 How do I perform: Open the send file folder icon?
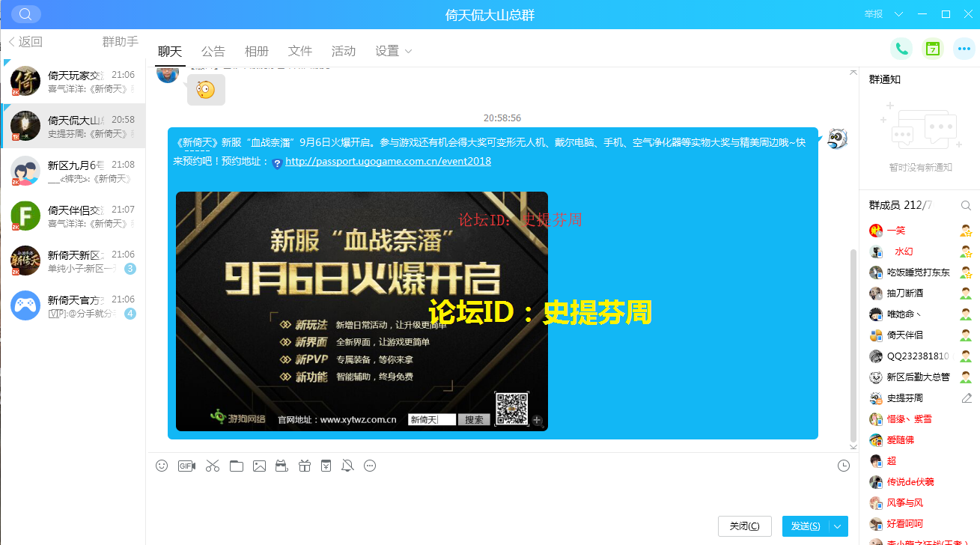click(237, 466)
